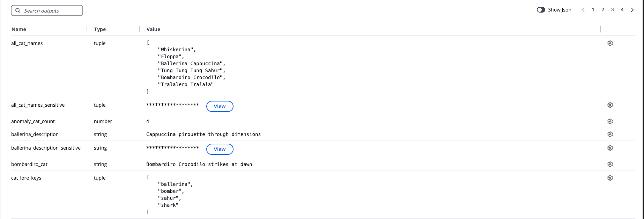644x219 pixels.
Task: Click gear icon for bombardiro_cat output
Action: 610,164
